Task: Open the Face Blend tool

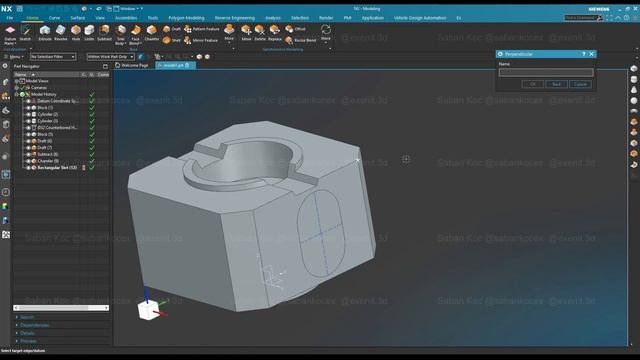Action: (135, 35)
